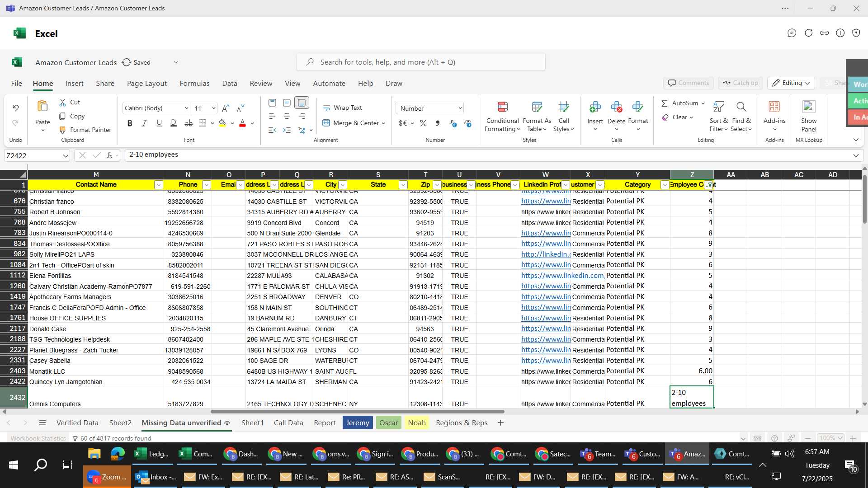Open the Insert ribbon tab
868x488 pixels.
coord(74,84)
